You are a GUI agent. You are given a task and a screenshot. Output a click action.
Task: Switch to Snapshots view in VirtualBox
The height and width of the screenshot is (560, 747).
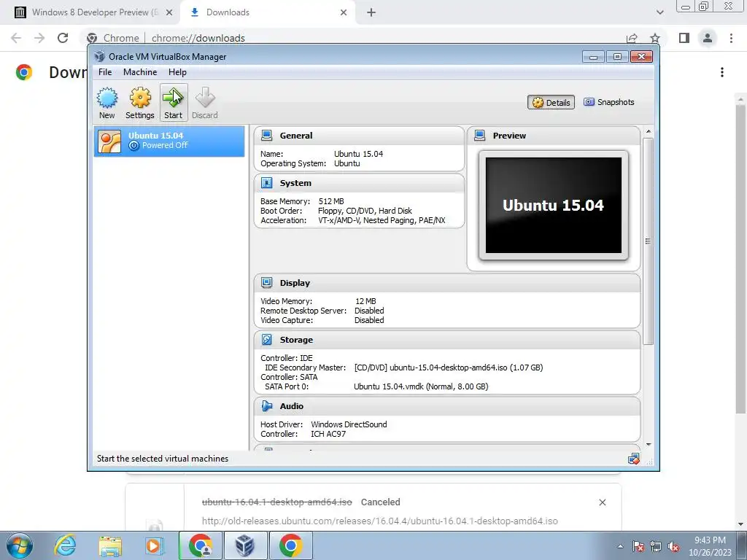click(609, 102)
